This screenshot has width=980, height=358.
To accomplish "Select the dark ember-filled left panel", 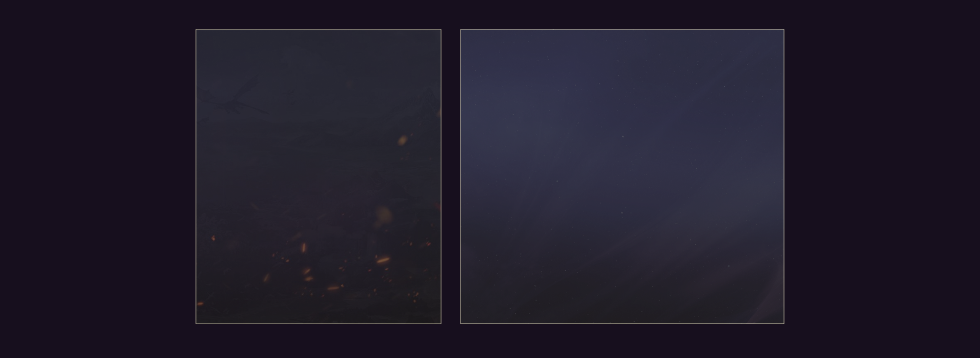I will tap(318, 177).
